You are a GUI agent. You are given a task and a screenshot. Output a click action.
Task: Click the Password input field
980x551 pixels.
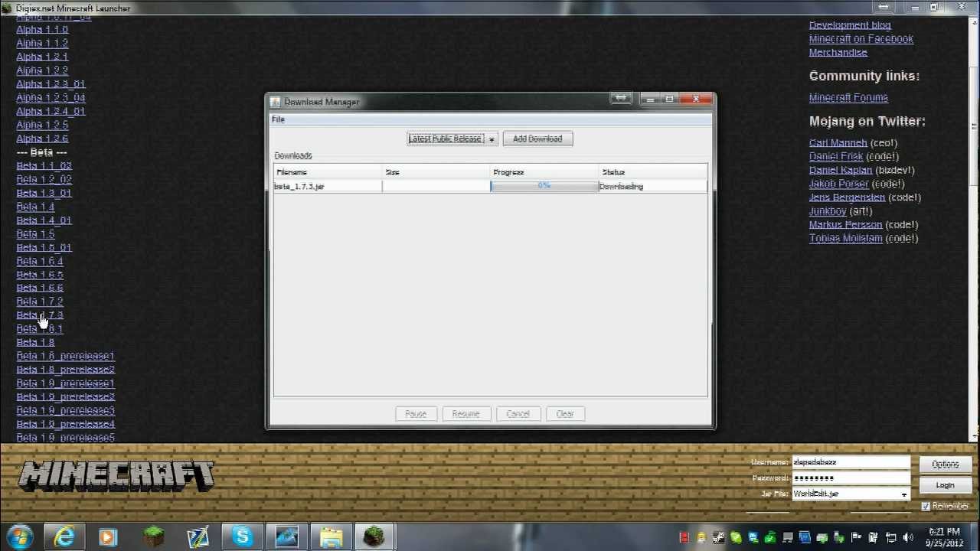(x=851, y=478)
